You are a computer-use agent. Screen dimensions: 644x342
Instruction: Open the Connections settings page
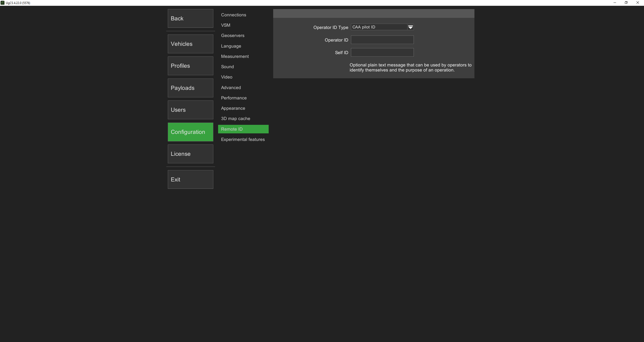[233, 15]
